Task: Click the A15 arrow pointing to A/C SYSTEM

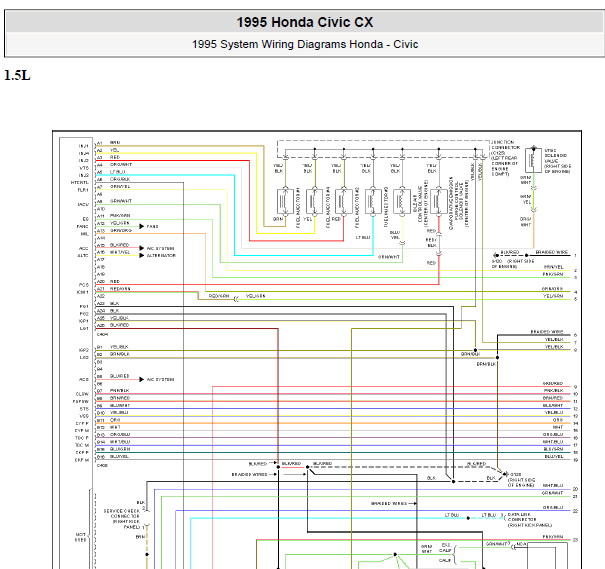Action: pyautogui.click(x=142, y=248)
